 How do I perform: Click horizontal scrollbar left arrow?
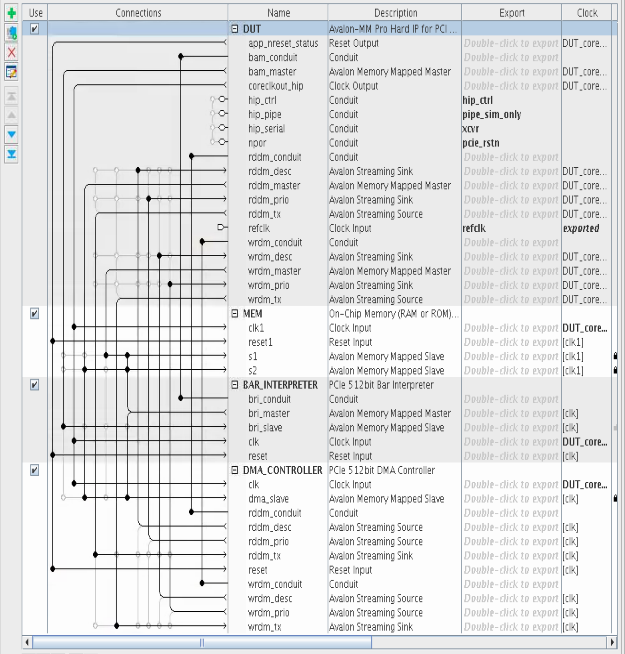[28, 642]
